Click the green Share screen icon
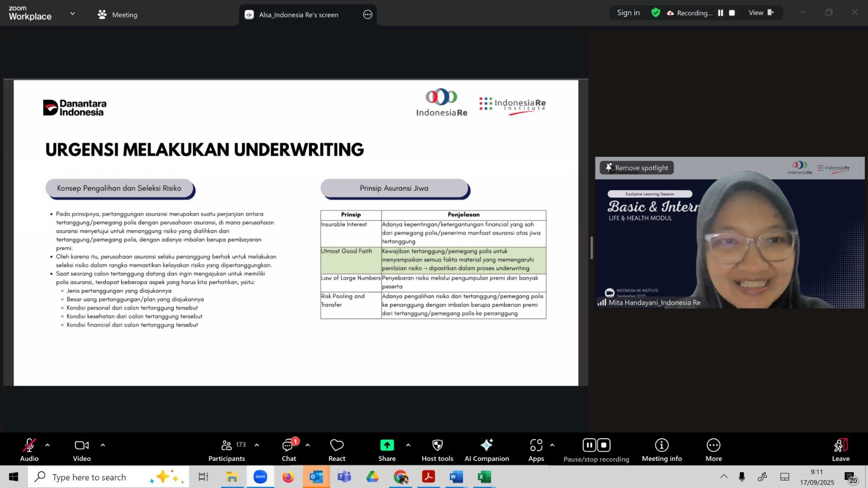The width and height of the screenshot is (868, 488). (387, 445)
